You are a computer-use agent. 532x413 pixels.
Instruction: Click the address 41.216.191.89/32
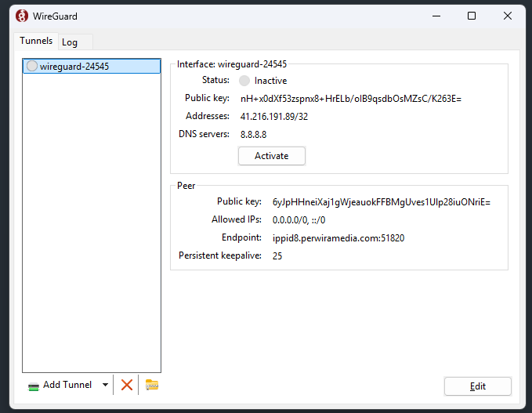[x=273, y=117]
